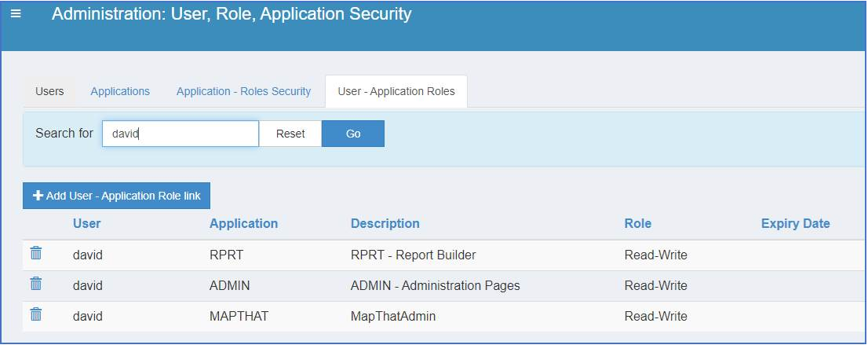Select the User - Application Roles tab
Screen dimensions: 868x345
(396, 91)
